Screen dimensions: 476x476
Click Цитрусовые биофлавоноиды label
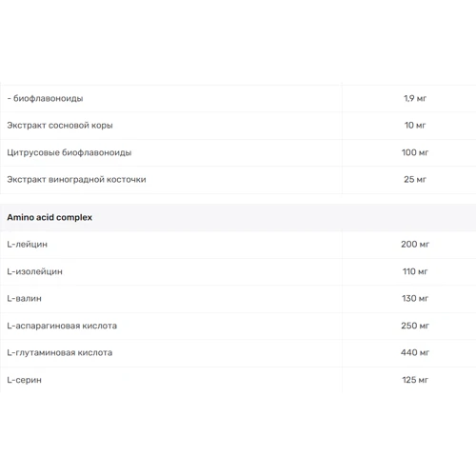(x=69, y=152)
